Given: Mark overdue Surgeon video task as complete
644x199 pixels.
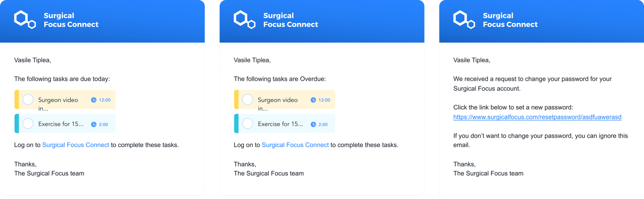Looking at the screenshot, I should click(248, 99).
